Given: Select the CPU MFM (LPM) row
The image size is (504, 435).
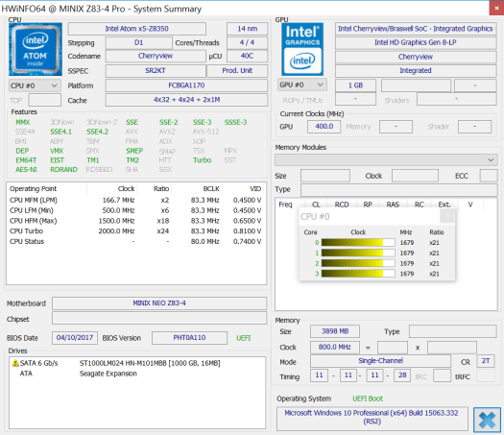Looking at the screenshot, I should coord(135,200).
